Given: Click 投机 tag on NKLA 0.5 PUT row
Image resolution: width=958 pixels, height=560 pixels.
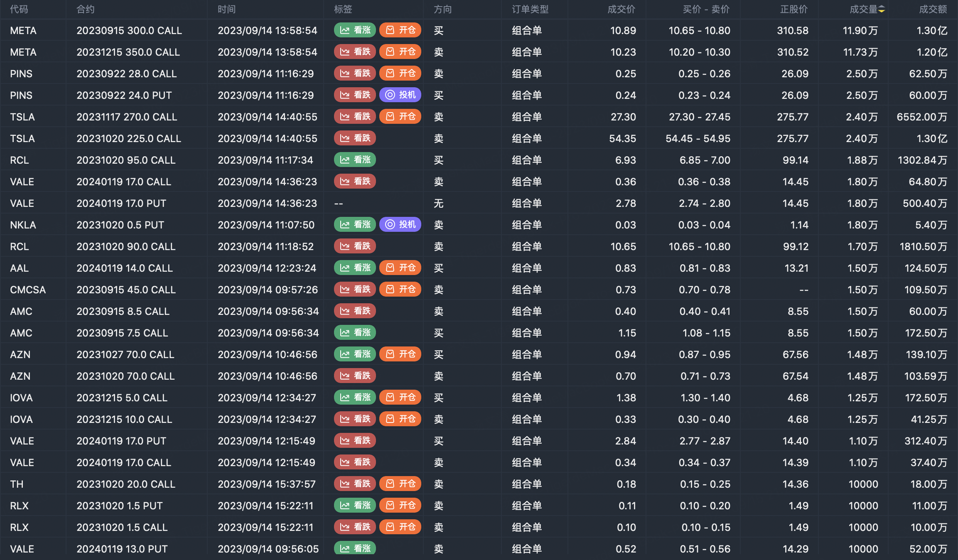Looking at the screenshot, I should click(x=400, y=225).
